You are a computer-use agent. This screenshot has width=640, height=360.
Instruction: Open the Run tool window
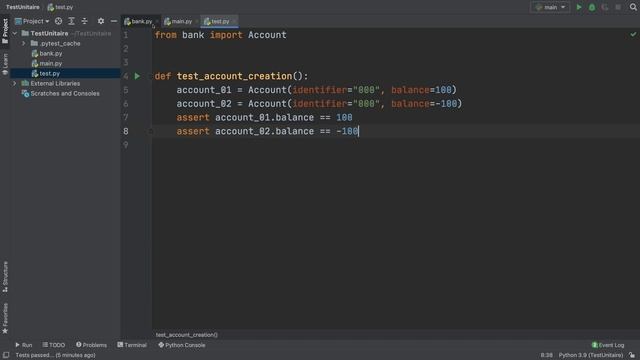pyautogui.click(x=24, y=345)
